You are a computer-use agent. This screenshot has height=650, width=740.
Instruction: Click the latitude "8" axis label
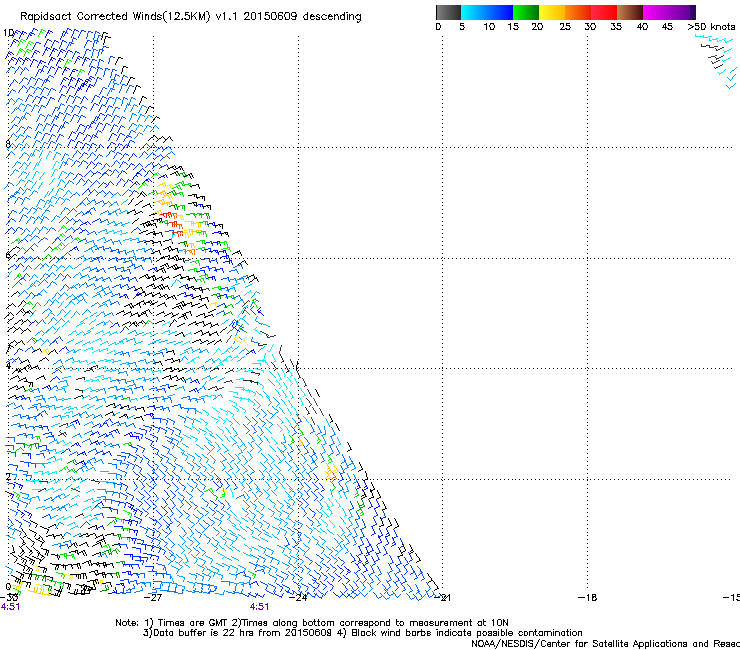coord(8,144)
